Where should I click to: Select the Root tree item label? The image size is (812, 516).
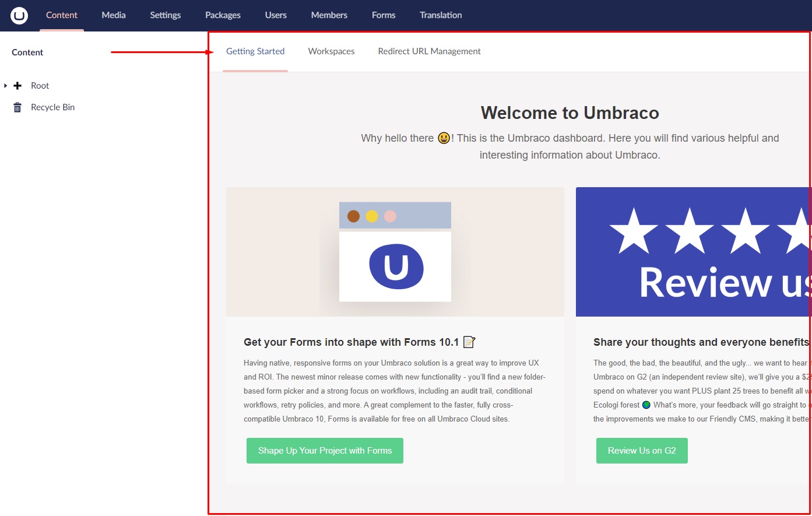point(40,86)
